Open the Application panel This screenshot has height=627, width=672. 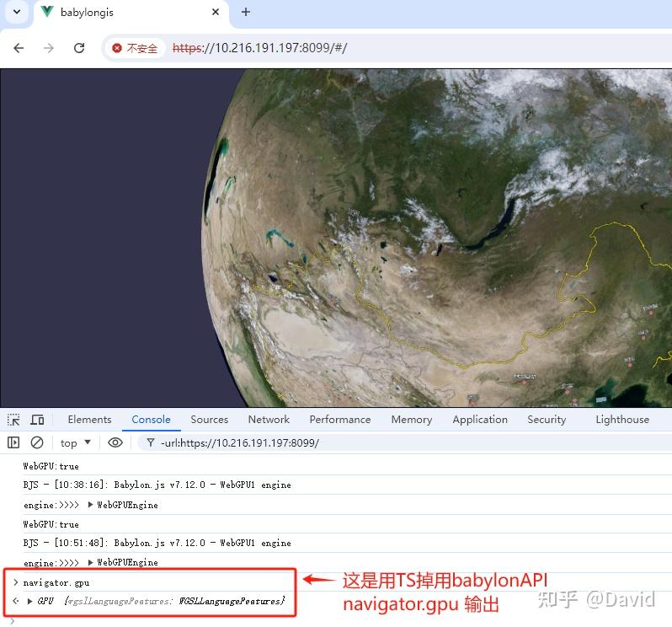click(x=479, y=420)
